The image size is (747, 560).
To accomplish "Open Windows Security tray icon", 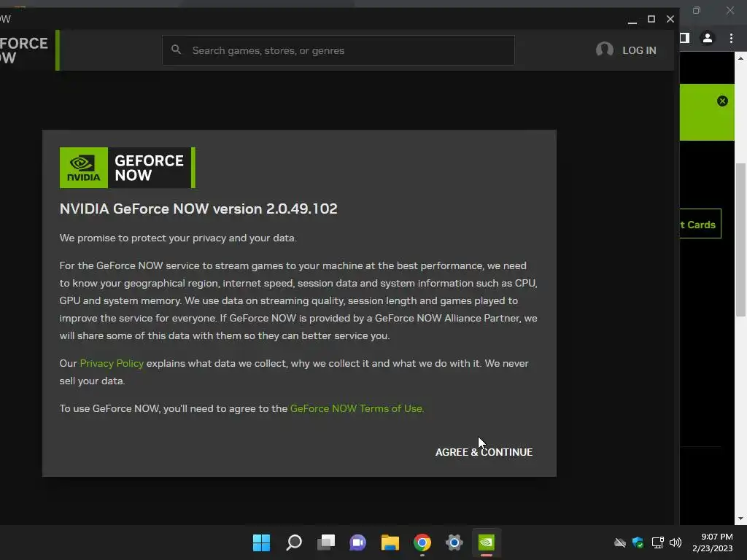I will point(638,542).
